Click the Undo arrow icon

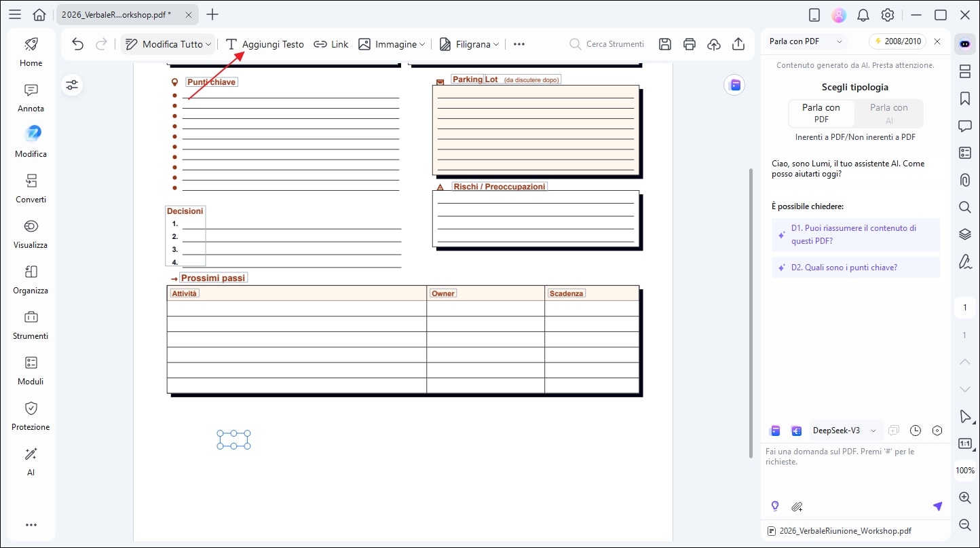coord(77,44)
